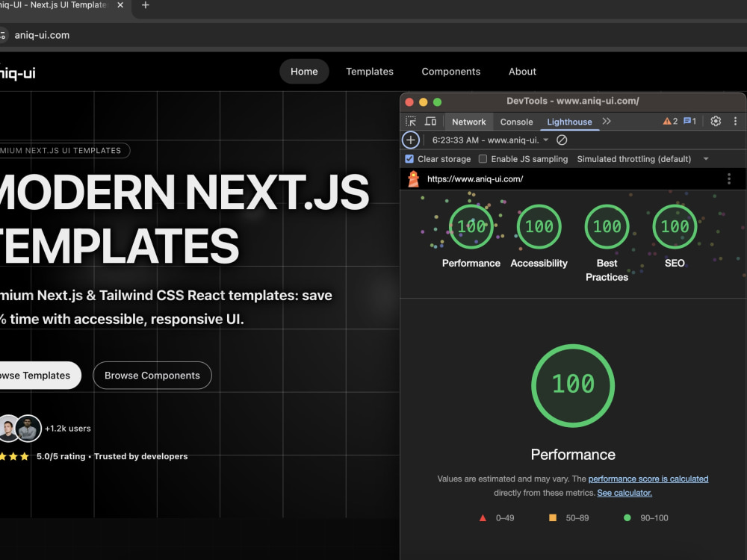Click the address bar URL aniq-ui.com
Screen dimensions: 747x560
tap(42, 35)
